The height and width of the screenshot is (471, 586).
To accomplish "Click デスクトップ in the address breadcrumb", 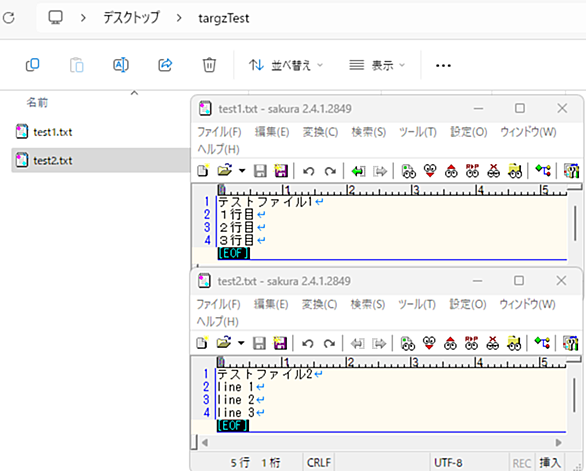I will point(131,18).
